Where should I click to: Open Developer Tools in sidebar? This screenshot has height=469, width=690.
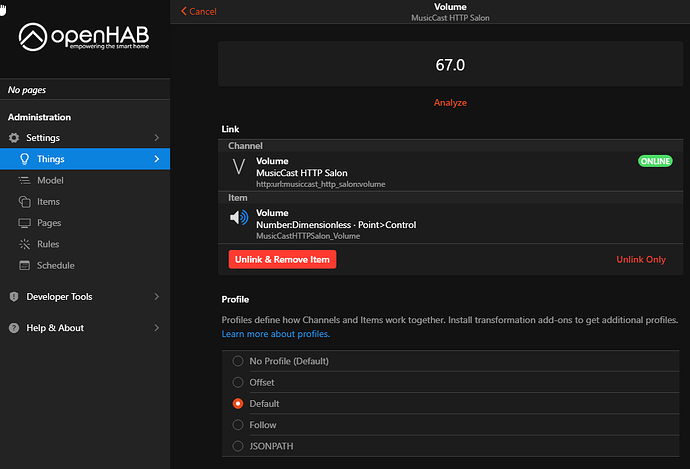tap(85, 297)
